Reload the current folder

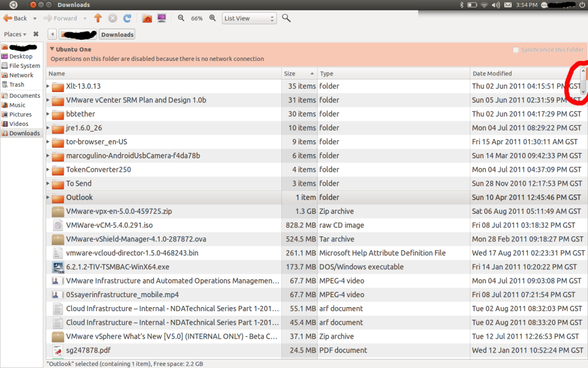pos(127,18)
